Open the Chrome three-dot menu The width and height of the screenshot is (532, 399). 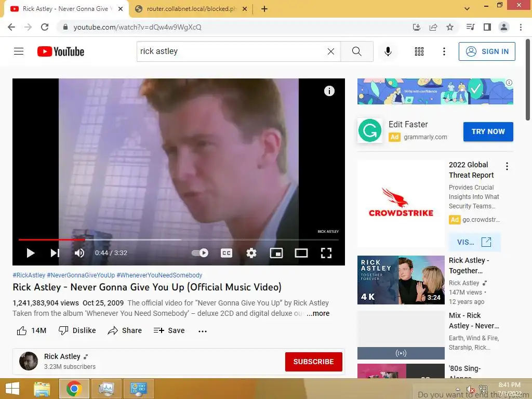[x=521, y=27]
